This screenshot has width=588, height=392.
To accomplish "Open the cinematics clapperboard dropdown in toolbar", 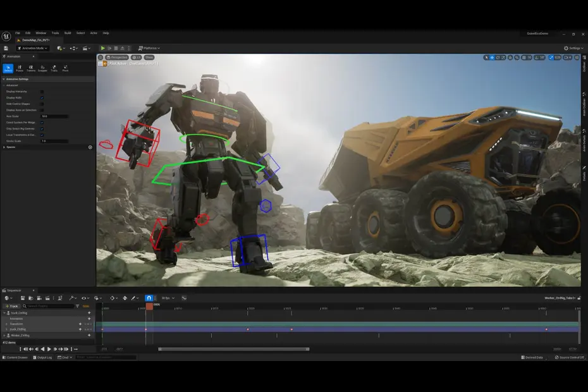I will click(x=87, y=48).
